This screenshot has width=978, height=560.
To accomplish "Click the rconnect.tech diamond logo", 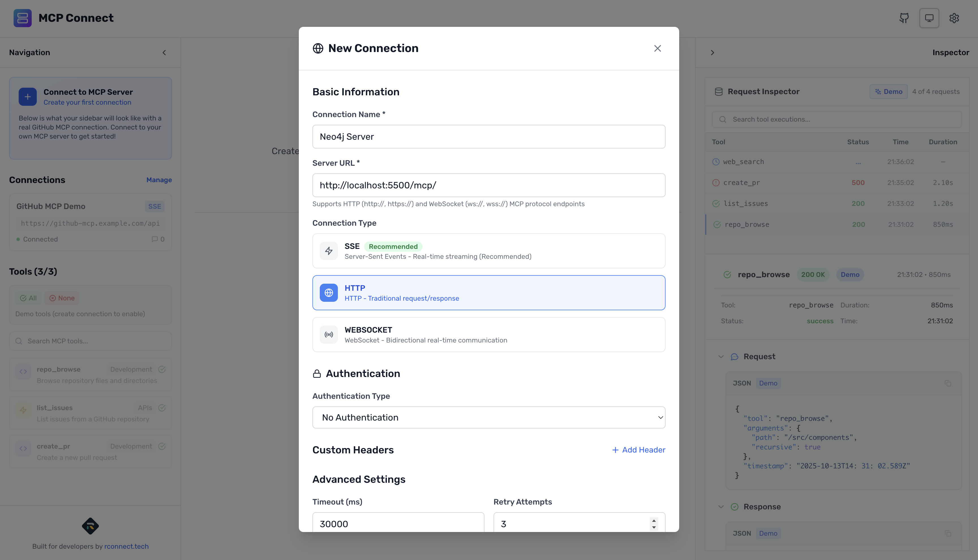I will [90, 526].
